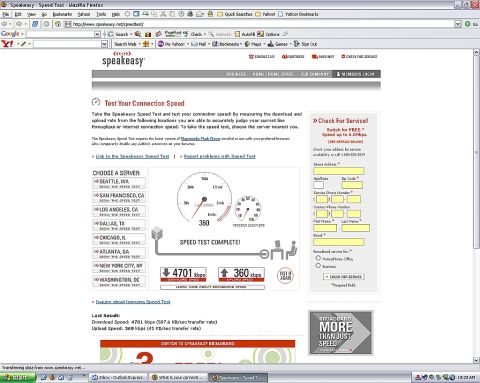Click the browser Back arrow button

[4, 24]
